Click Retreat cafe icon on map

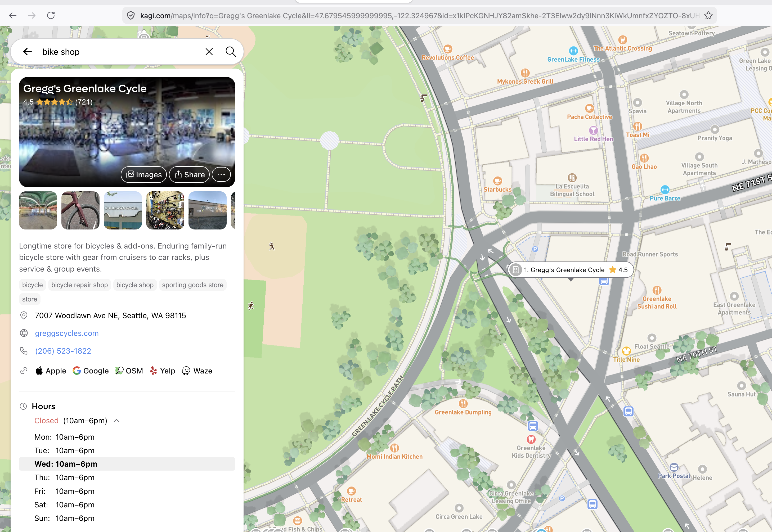(x=351, y=491)
